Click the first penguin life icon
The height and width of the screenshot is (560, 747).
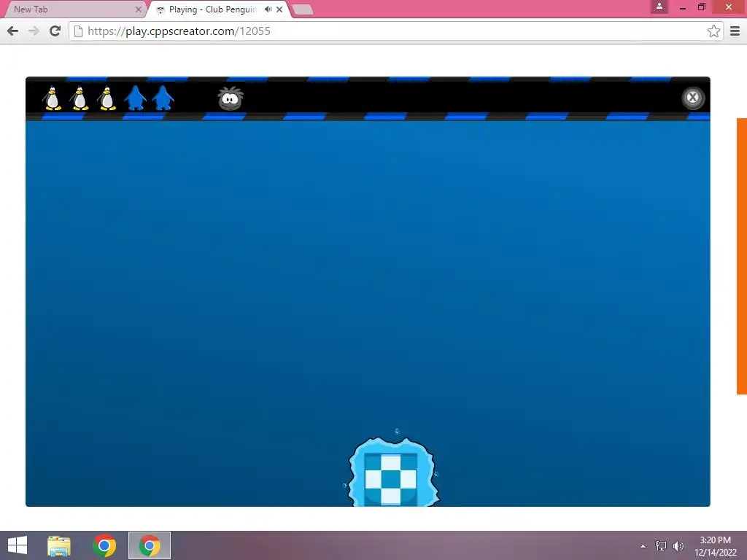52,98
